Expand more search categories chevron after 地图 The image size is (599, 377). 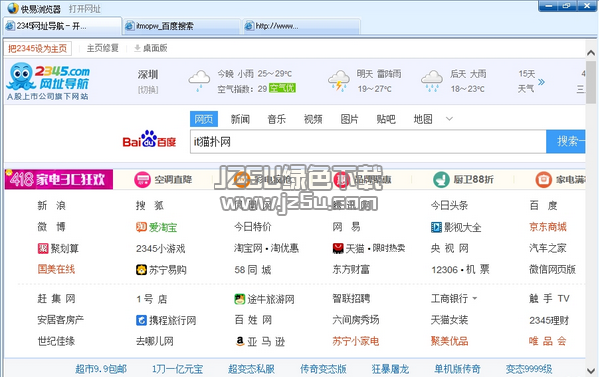[449, 119]
